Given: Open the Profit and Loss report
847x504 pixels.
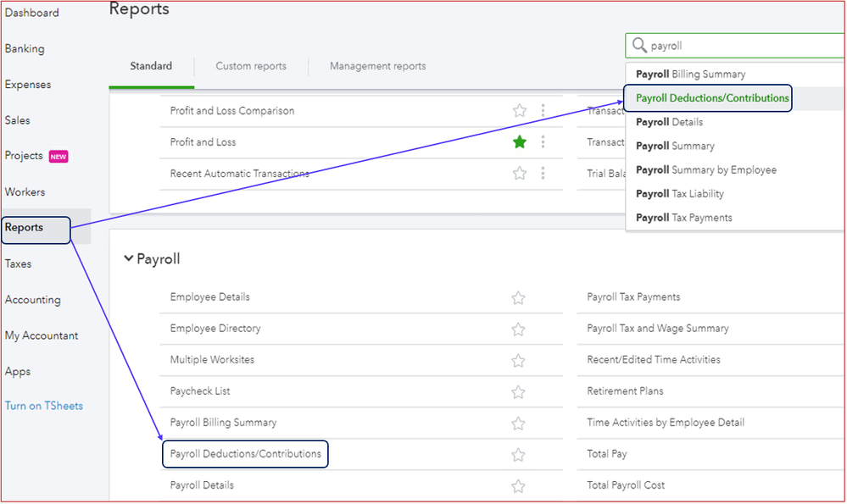Looking at the screenshot, I should (x=203, y=142).
